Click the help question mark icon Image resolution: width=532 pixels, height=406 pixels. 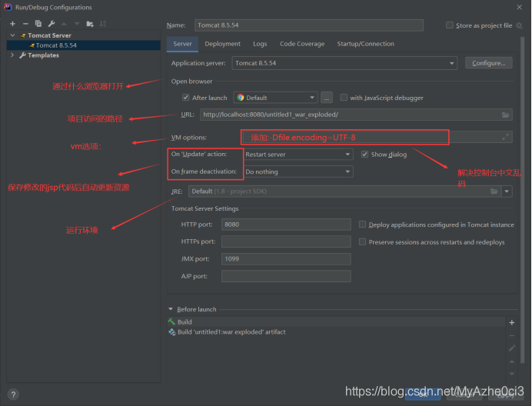click(13, 394)
